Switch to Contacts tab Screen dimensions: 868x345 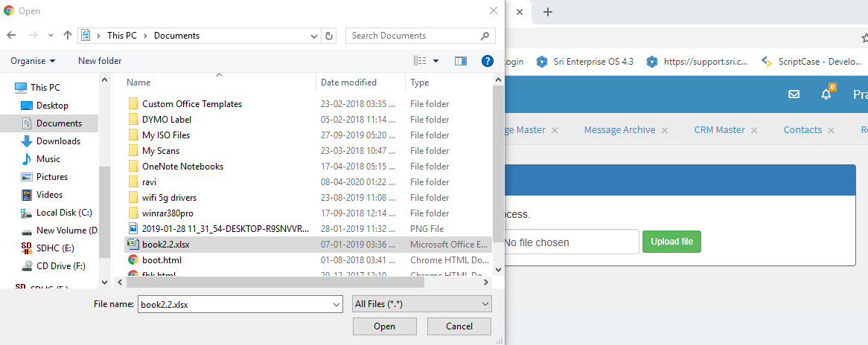(802, 130)
